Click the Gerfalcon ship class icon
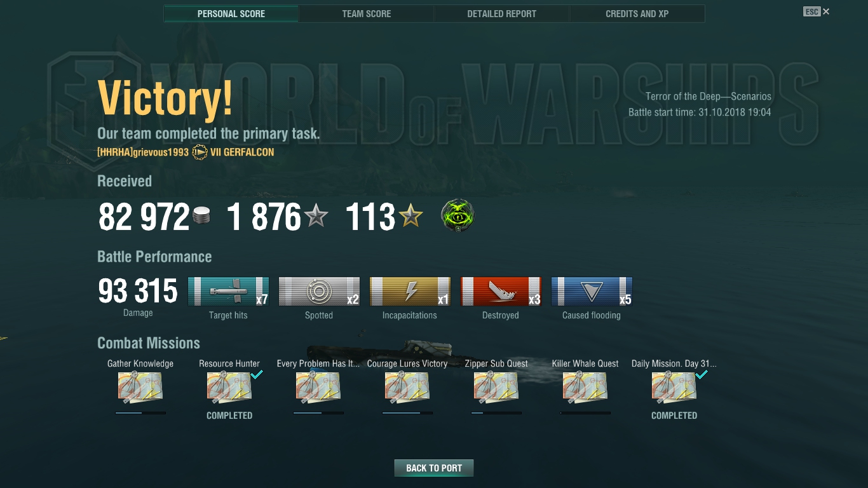The width and height of the screenshot is (868, 488). [x=200, y=152]
